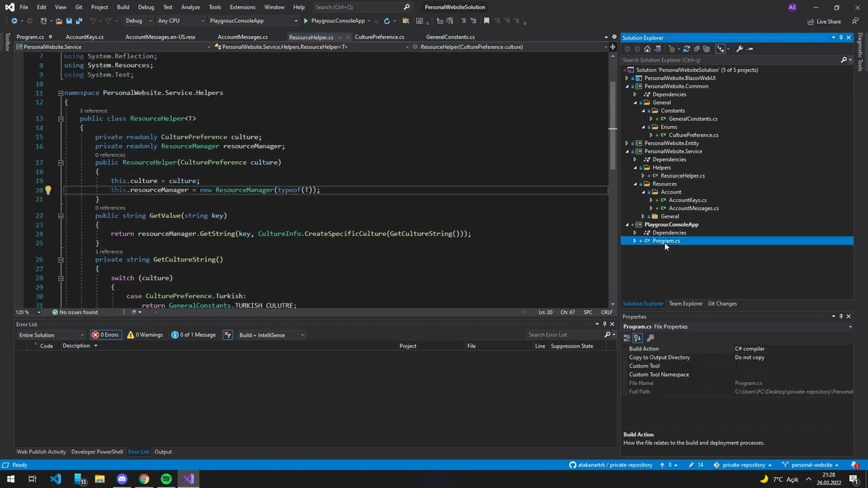The height and width of the screenshot is (488, 868).
Task: Switch to the AccountKeys.cs tab
Action: coord(85,37)
